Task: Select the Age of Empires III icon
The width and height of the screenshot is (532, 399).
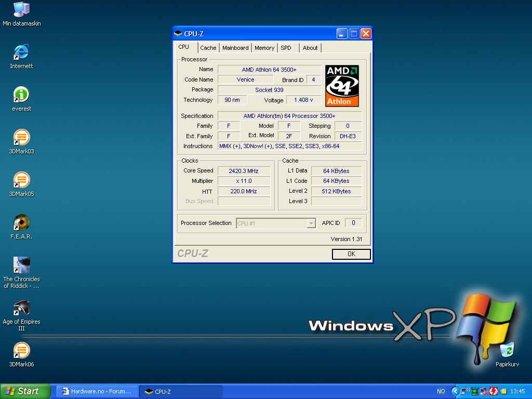Action: [21, 315]
